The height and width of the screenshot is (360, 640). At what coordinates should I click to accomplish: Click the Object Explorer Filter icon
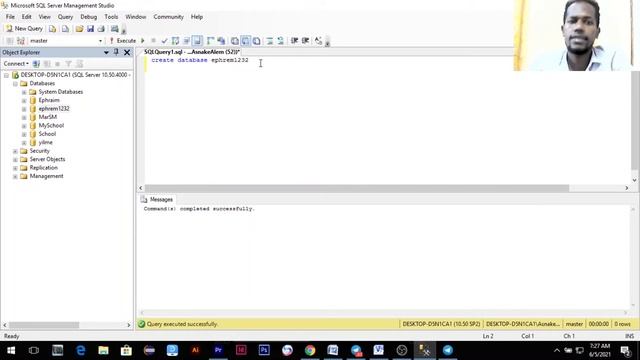coord(69,64)
